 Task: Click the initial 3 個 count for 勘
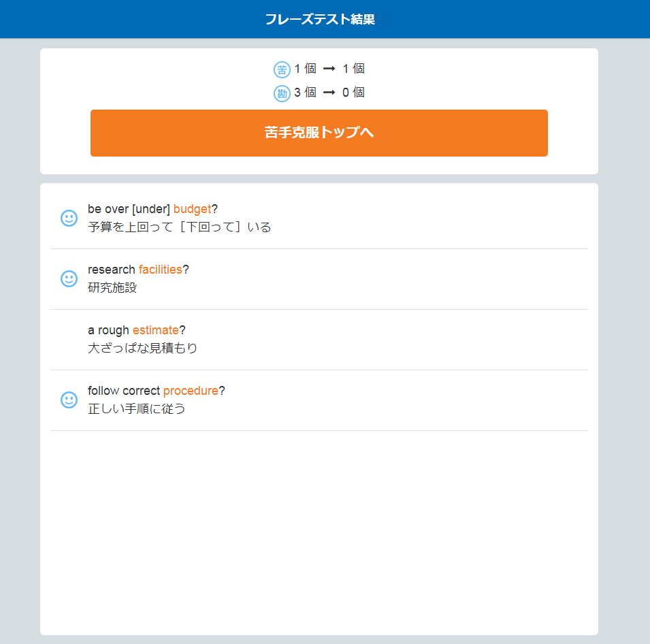point(305,93)
